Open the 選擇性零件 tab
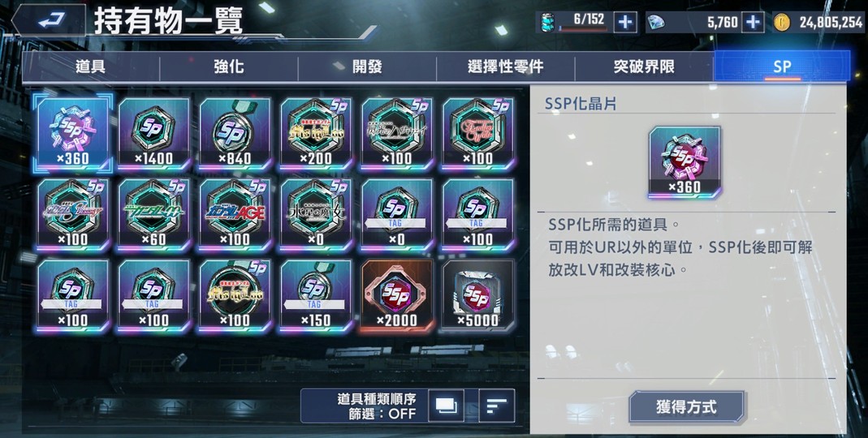Viewport: 868px width, 438px height. (505, 67)
